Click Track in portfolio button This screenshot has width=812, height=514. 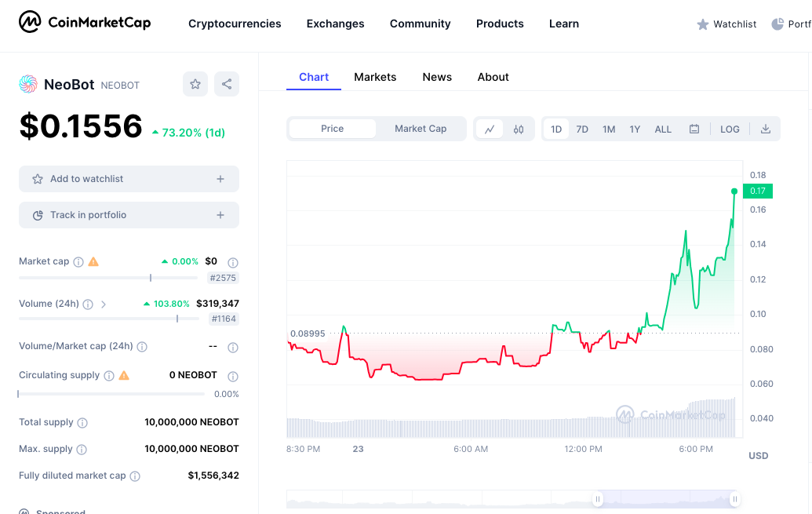pos(129,214)
